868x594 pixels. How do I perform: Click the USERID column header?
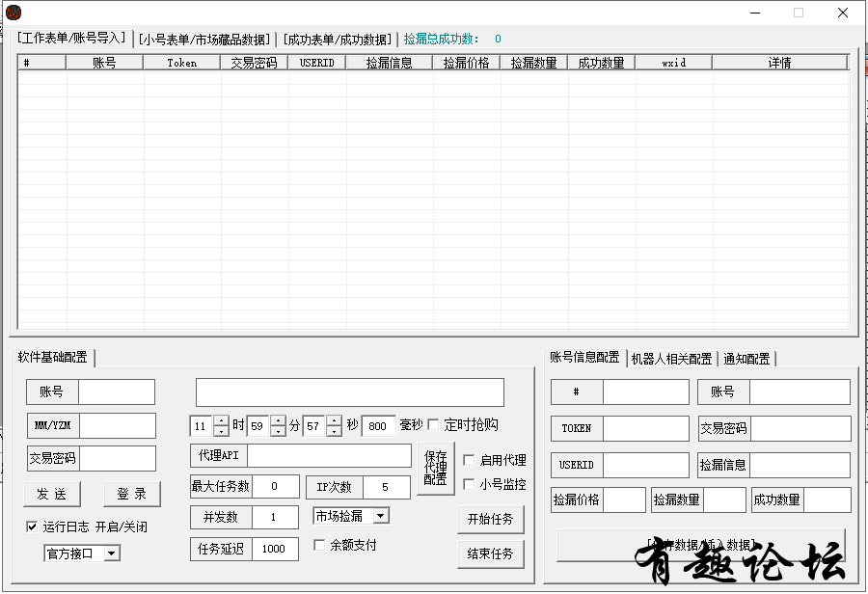click(317, 63)
